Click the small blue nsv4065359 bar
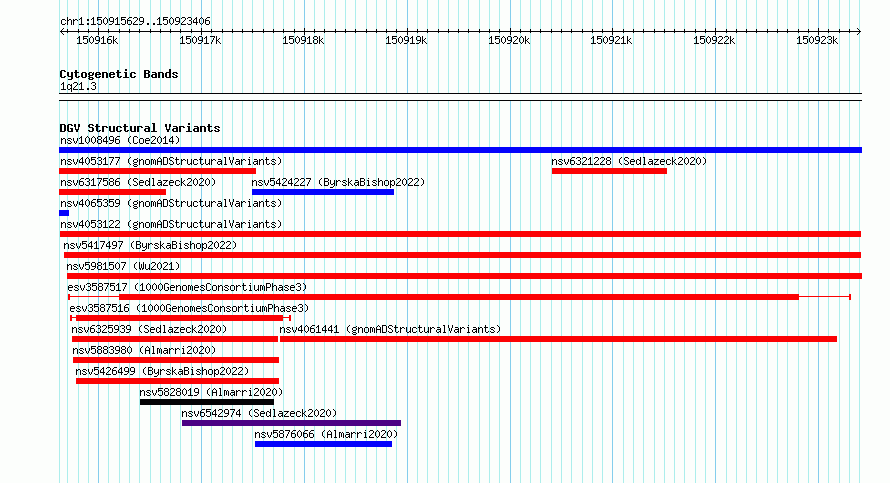This screenshot has width=890, height=483. (x=64, y=213)
